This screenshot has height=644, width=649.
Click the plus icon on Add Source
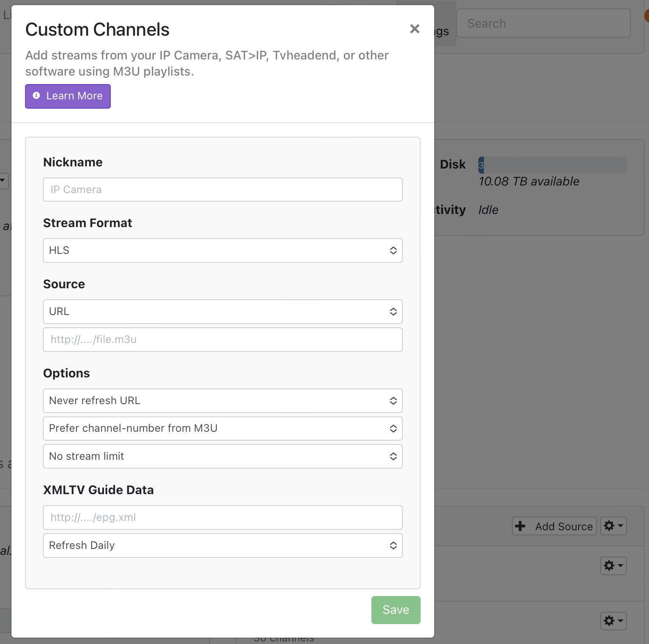pos(520,526)
